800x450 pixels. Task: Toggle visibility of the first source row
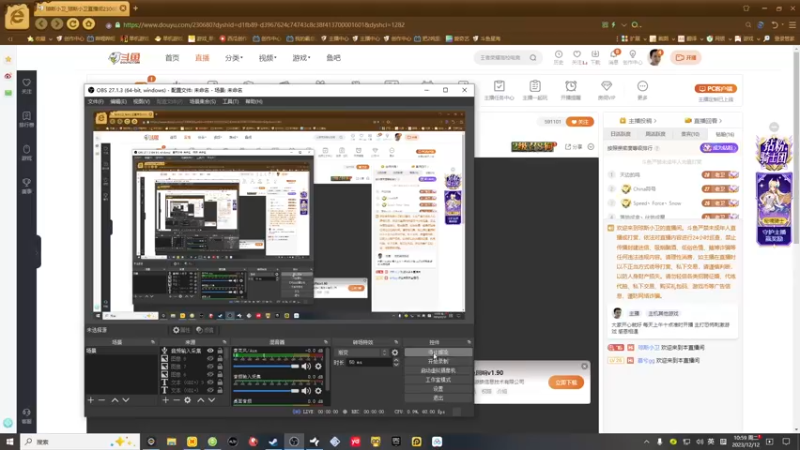(x=210, y=351)
